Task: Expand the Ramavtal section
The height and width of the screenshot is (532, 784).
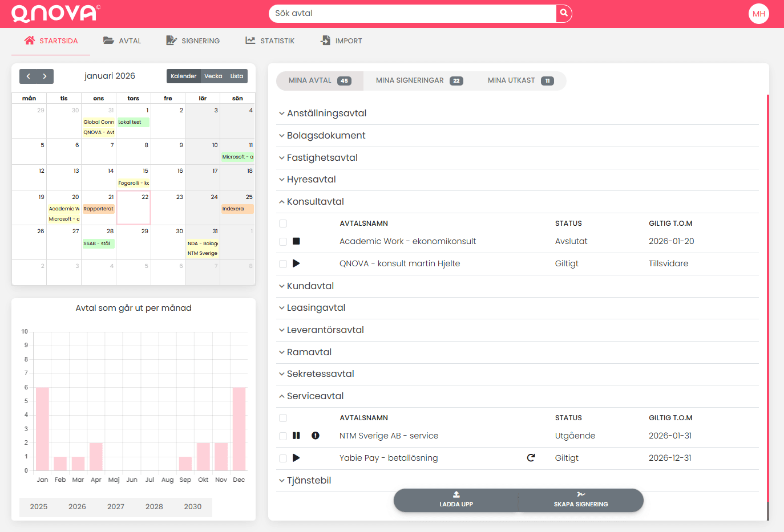Action: coord(518,352)
